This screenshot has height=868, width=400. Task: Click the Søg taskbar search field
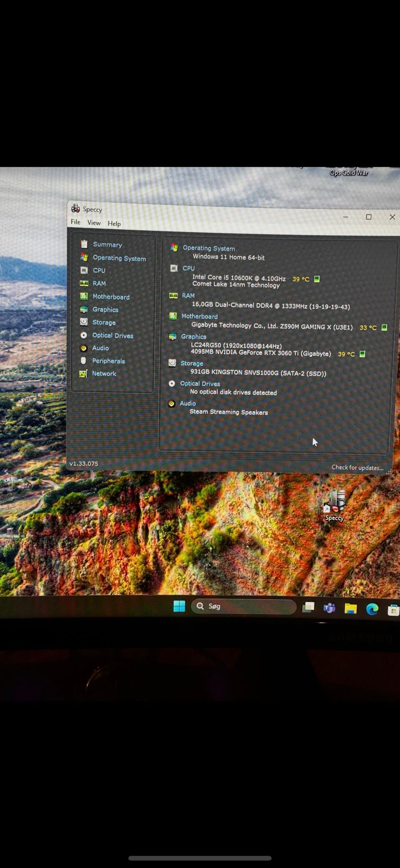coord(244,606)
